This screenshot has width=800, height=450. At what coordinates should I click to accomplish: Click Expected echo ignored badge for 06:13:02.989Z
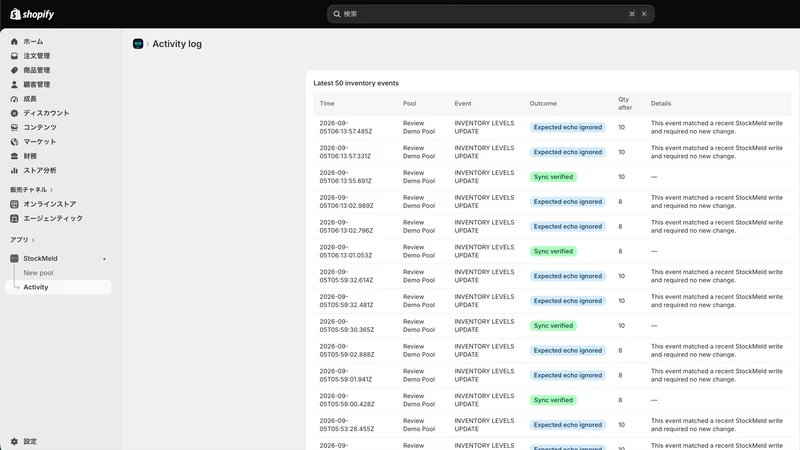(568, 202)
